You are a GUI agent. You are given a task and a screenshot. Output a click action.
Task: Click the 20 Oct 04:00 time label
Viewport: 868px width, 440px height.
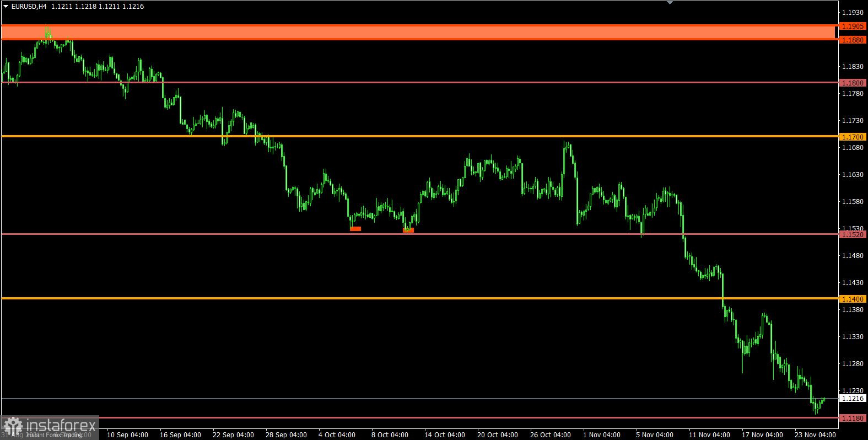pyautogui.click(x=498, y=434)
